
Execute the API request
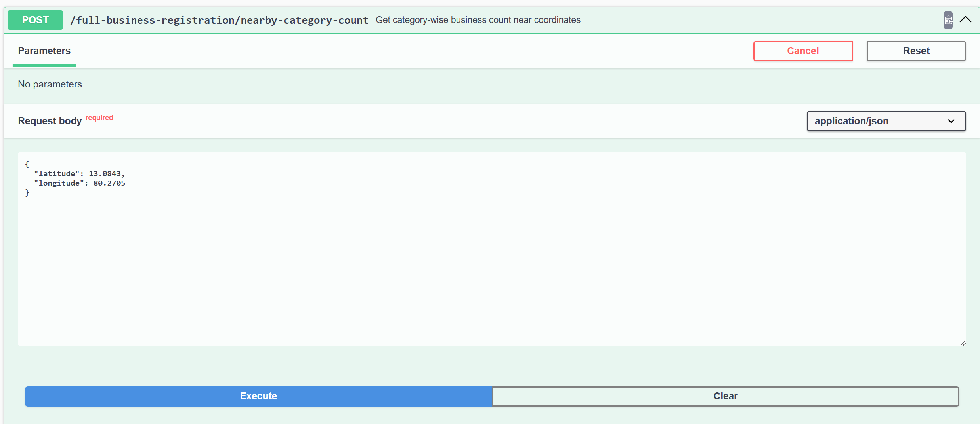coord(258,396)
